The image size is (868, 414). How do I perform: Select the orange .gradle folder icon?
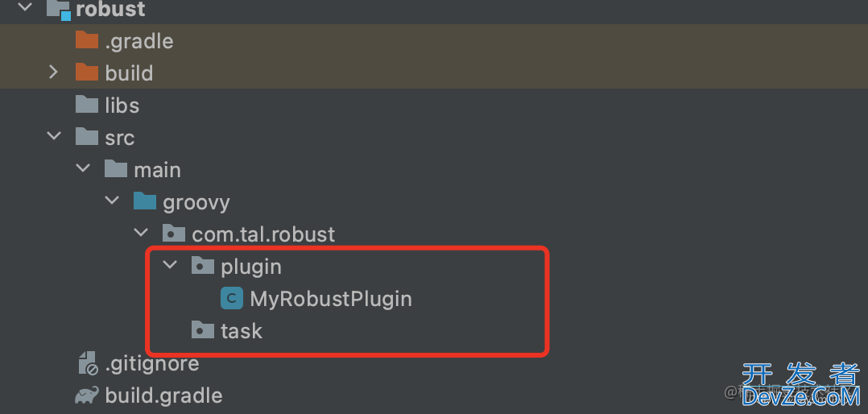pyautogui.click(x=86, y=40)
